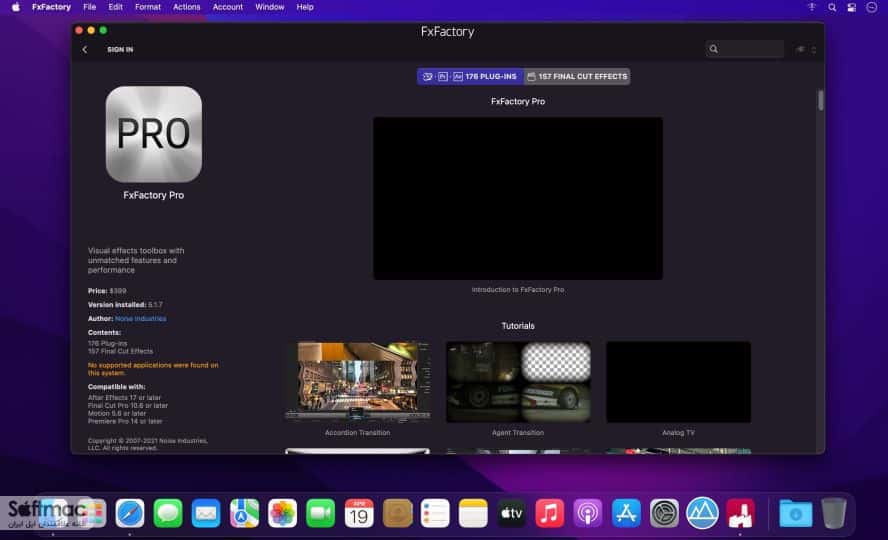Screen dimensions: 888x540
Task: Open Control Center in menu bar
Action: coord(851,7)
